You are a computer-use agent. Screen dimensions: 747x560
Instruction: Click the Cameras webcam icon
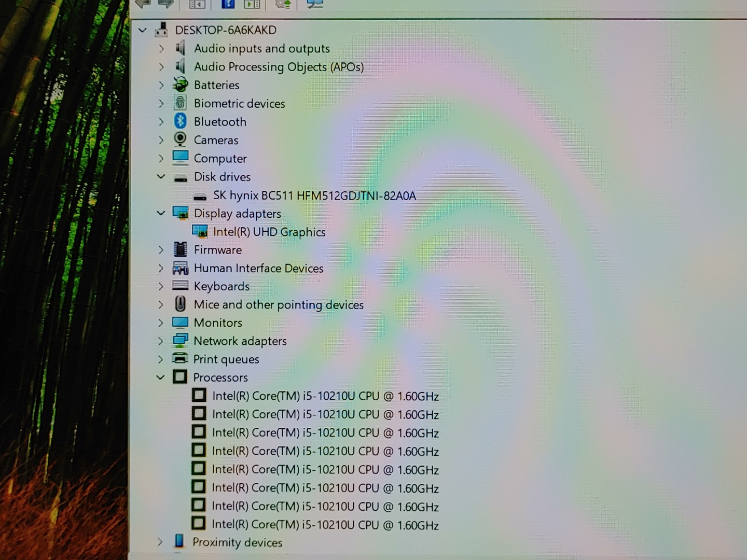point(180,139)
